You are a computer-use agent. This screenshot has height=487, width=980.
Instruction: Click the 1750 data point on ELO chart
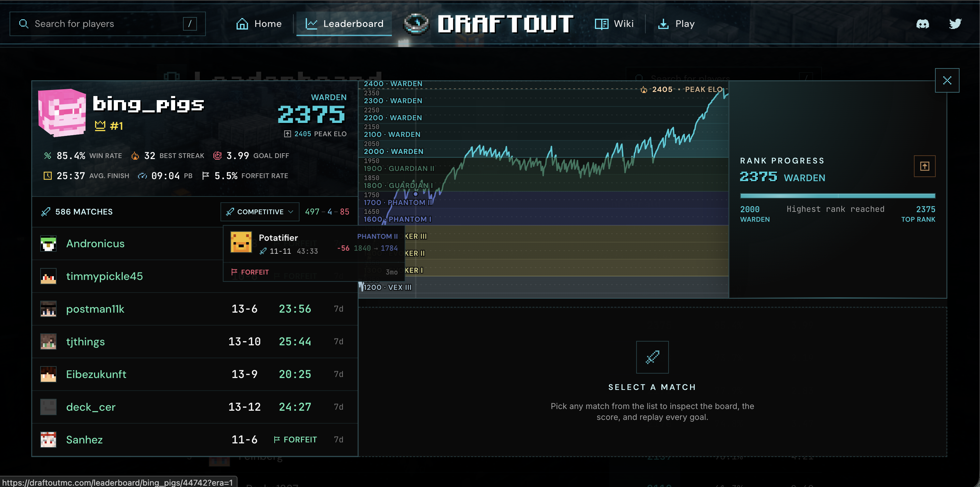click(x=415, y=194)
